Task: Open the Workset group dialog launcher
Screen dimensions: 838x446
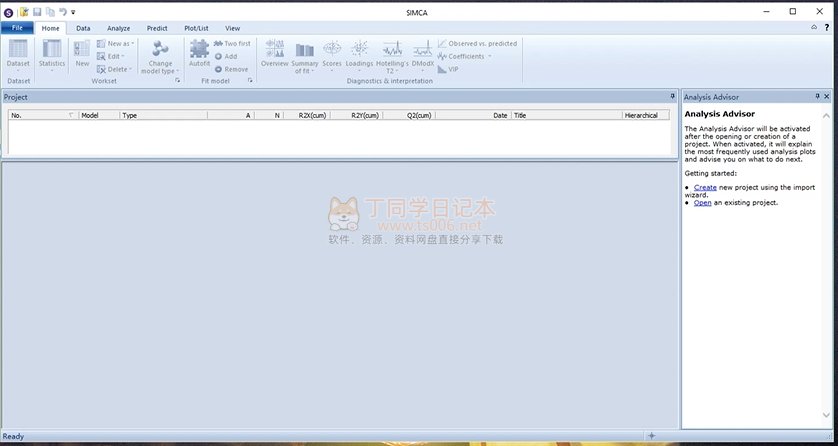Action: 177,81
